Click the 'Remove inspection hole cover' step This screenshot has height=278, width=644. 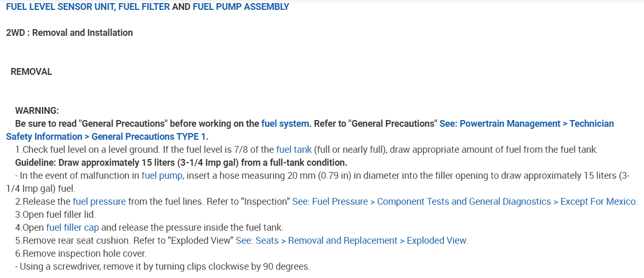pos(80,254)
